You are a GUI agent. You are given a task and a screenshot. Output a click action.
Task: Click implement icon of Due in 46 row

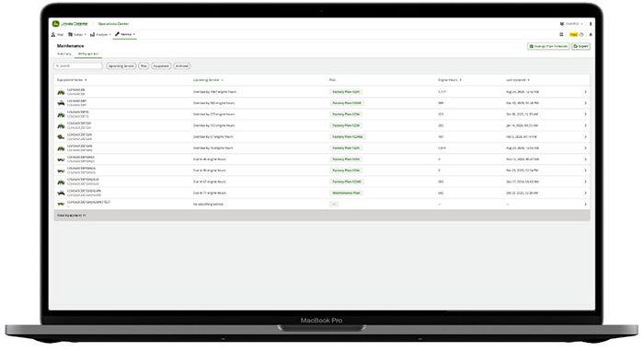pos(61,159)
